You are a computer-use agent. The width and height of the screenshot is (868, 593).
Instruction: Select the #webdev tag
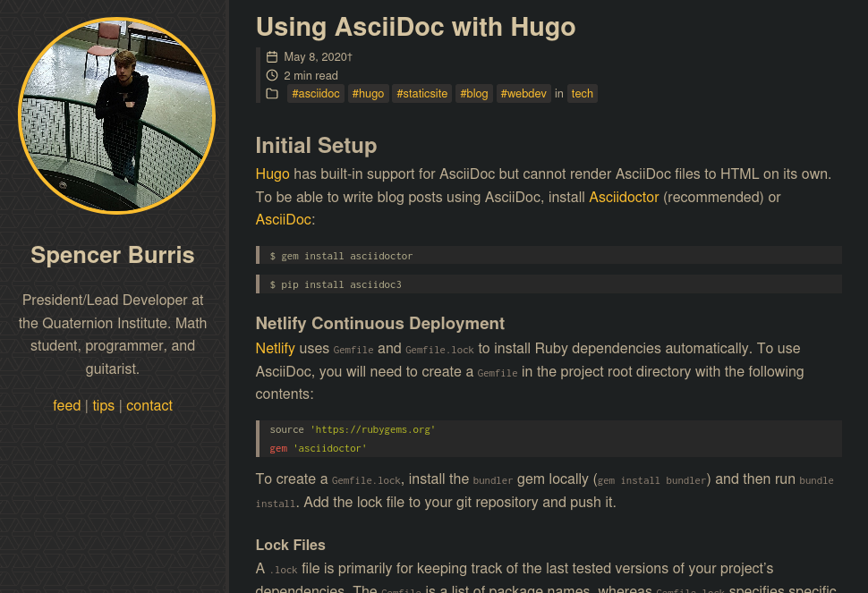coord(523,94)
